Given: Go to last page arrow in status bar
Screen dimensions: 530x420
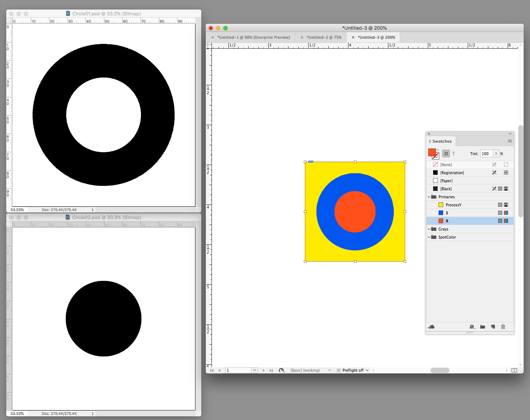Looking at the screenshot, I should (271, 370).
